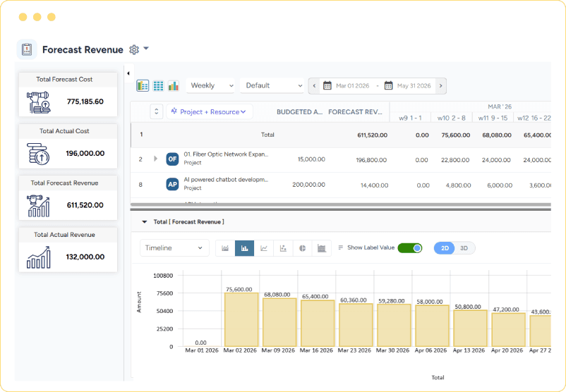Open the dropdown arrow beside the settings gear
This screenshot has width=566, height=392.
click(x=146, y=49)
